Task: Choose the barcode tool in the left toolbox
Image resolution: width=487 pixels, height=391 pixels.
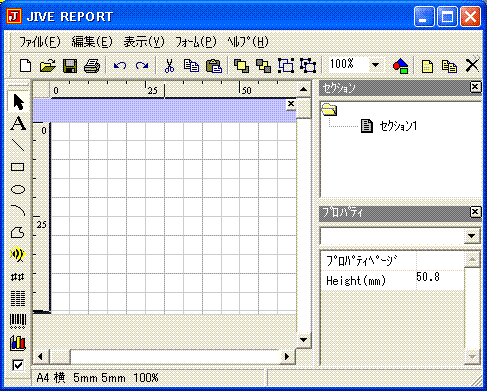Action: (18, 321)
